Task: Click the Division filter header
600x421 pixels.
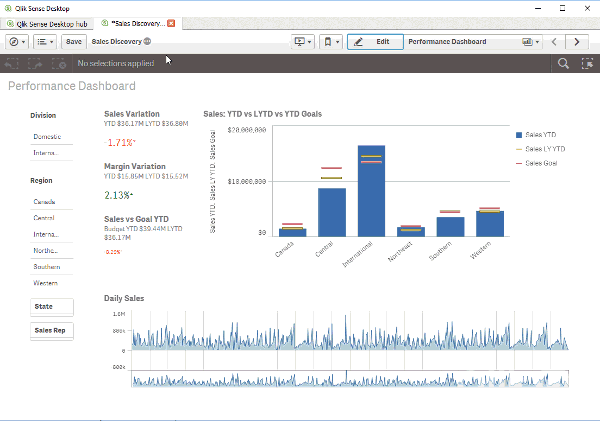Action: pyautogui.click(x=43, y=116)
